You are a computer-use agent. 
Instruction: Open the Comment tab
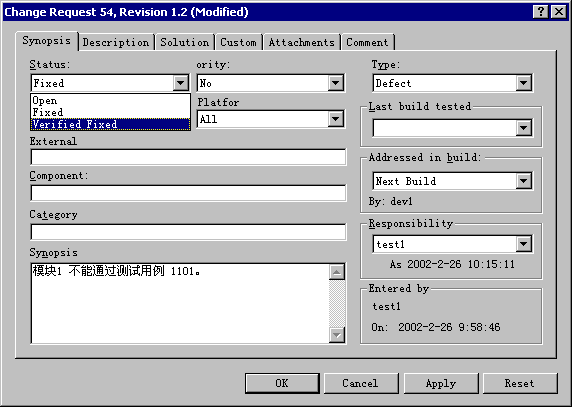pos(367,42)
